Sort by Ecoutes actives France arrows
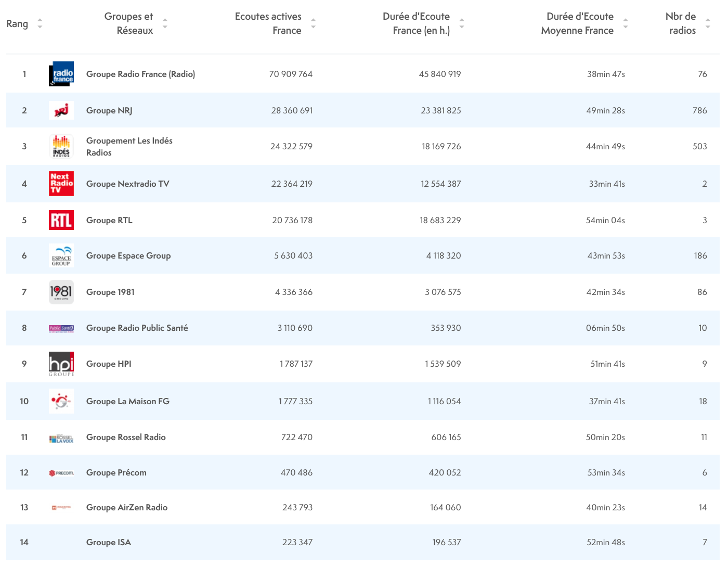Image resolution: width=728 pixels, height=566 pixels. click(x=313, y=23)
